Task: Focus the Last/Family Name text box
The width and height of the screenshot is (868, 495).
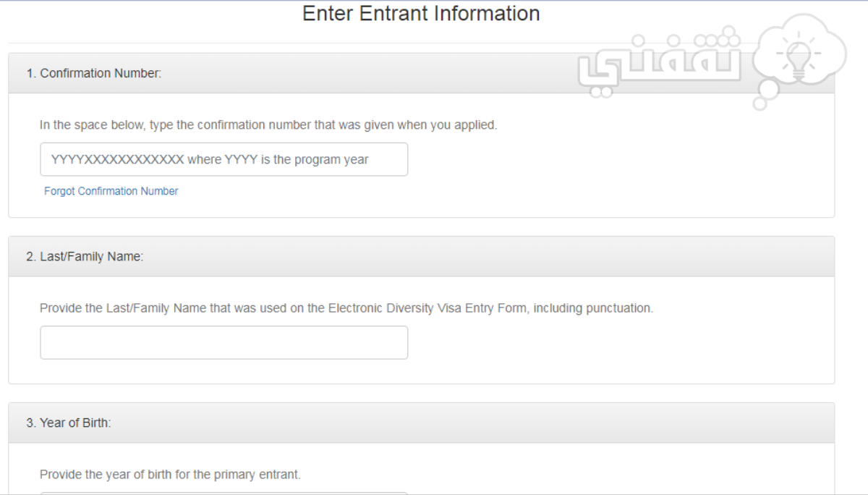Action: [224, 342]
